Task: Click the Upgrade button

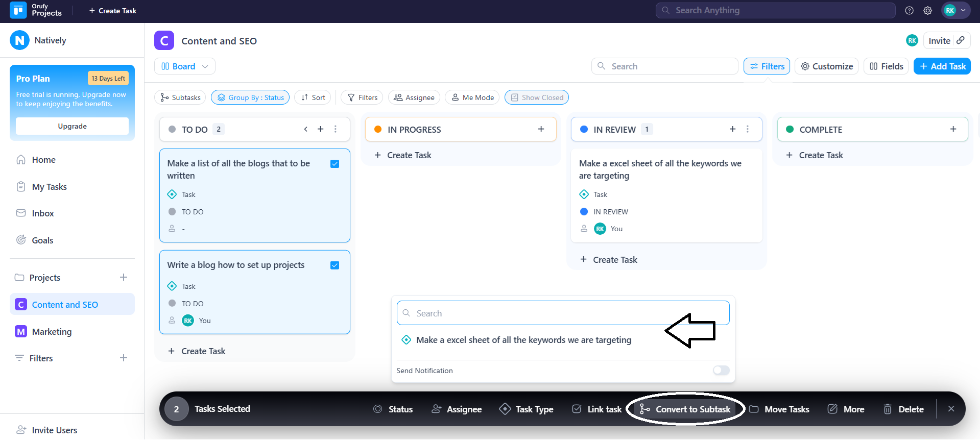Action: click(x=72, y=126)
